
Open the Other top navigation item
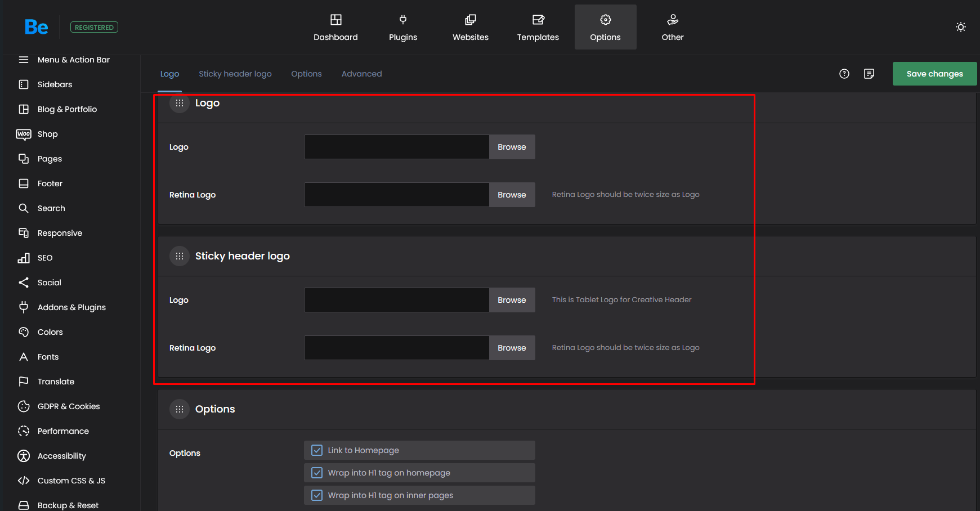[673, 27]
